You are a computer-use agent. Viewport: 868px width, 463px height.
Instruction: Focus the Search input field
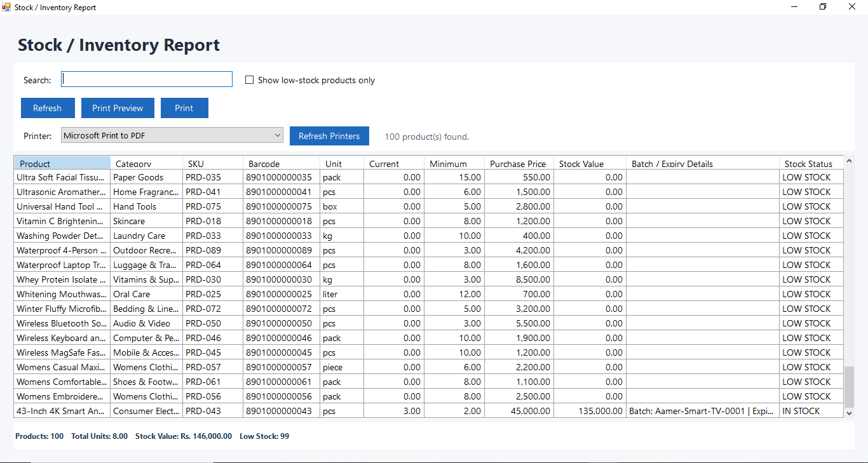tap(147, 79)
